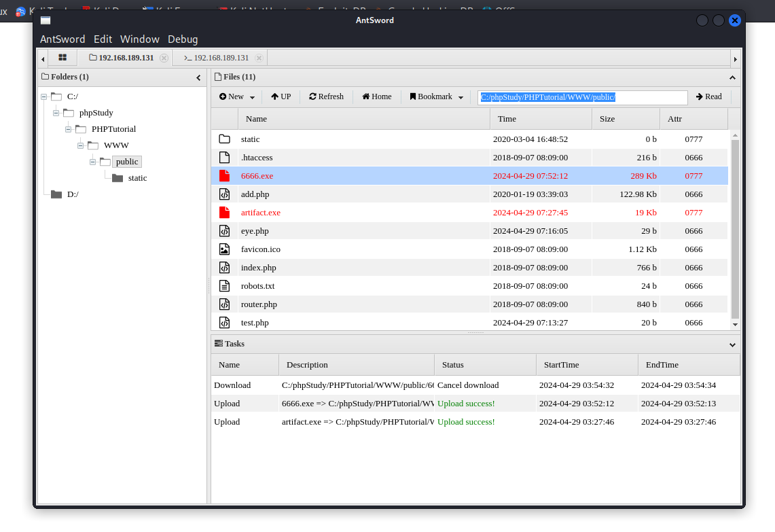Screen dimensions: 775x532
Task: Collapse the Folders panel with chevron
Action: coord(198,77)
